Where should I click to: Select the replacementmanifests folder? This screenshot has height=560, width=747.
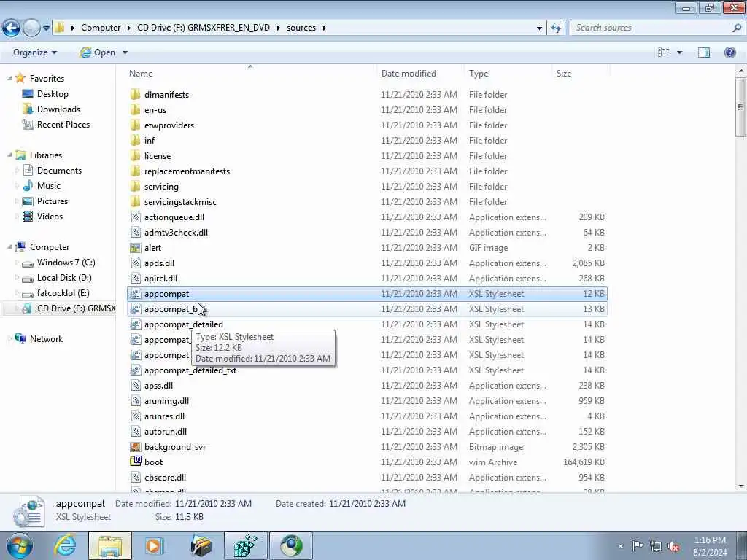click(187, 171)
